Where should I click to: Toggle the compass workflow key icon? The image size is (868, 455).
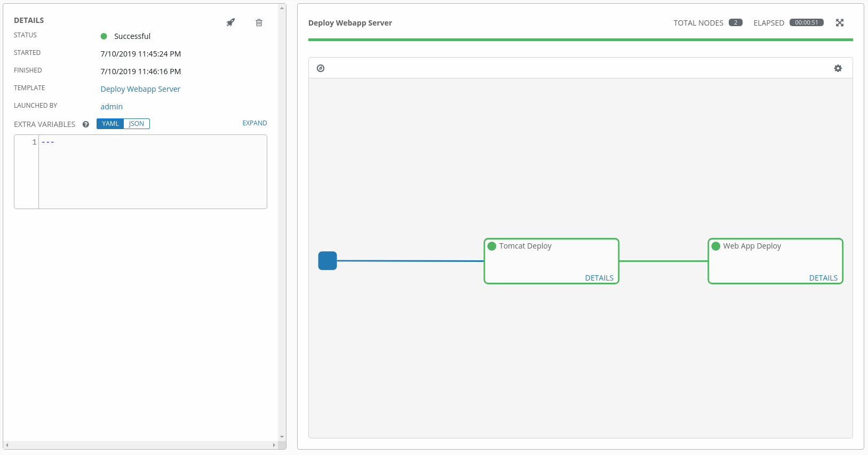pyautogui.click(x=321, y=68)
